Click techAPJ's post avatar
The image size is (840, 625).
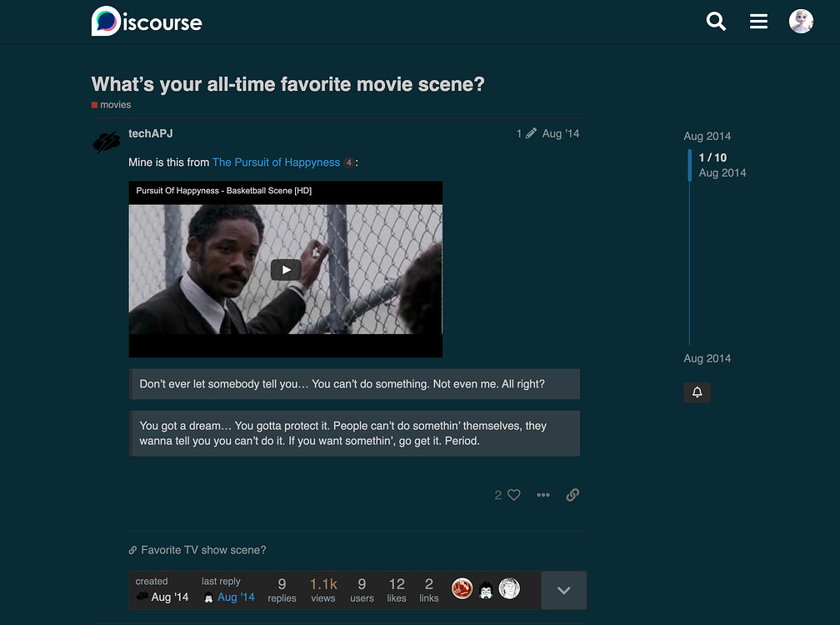106,142
